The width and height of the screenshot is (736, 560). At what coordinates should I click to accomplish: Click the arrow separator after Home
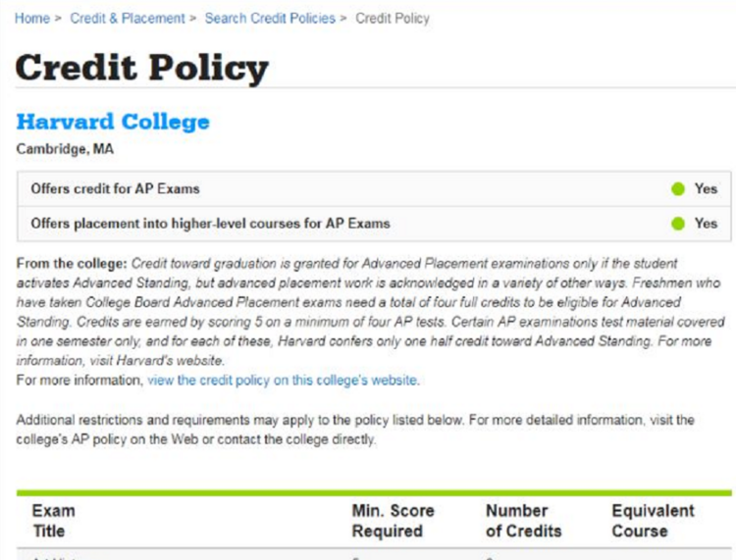tap(60, 18)
